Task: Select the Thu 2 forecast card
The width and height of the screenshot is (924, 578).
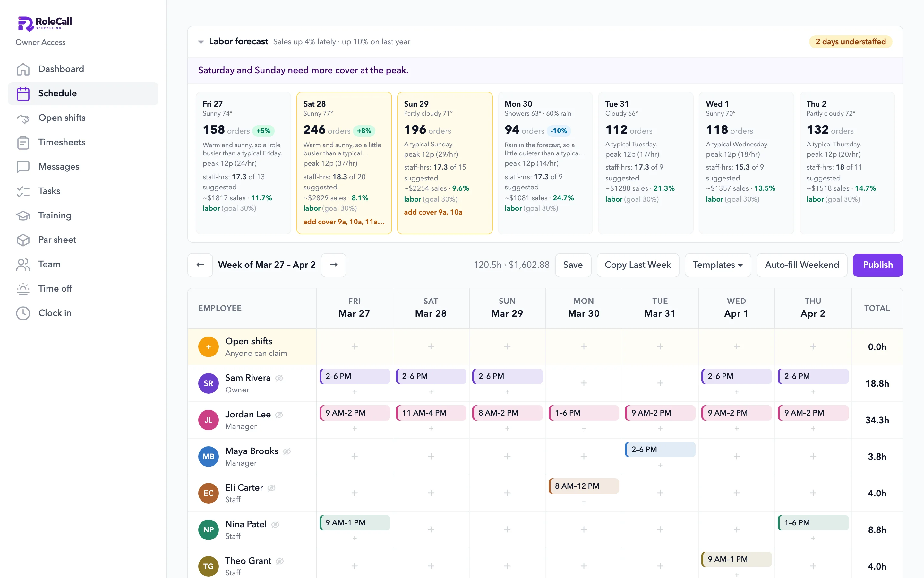Action: pyautogui.click(x=847, y=163)
